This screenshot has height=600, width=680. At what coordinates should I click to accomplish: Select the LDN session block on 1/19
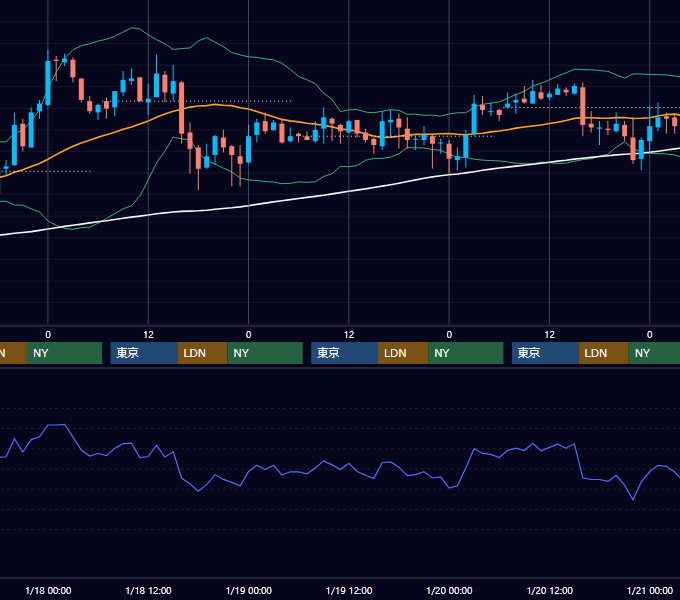coord(403,353)
